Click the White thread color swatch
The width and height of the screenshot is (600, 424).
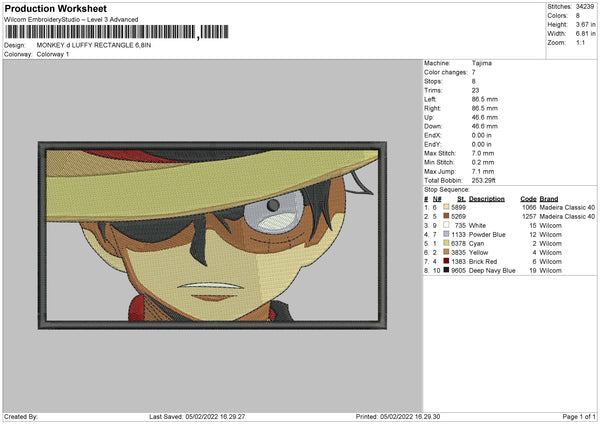[x=446, y=225]
